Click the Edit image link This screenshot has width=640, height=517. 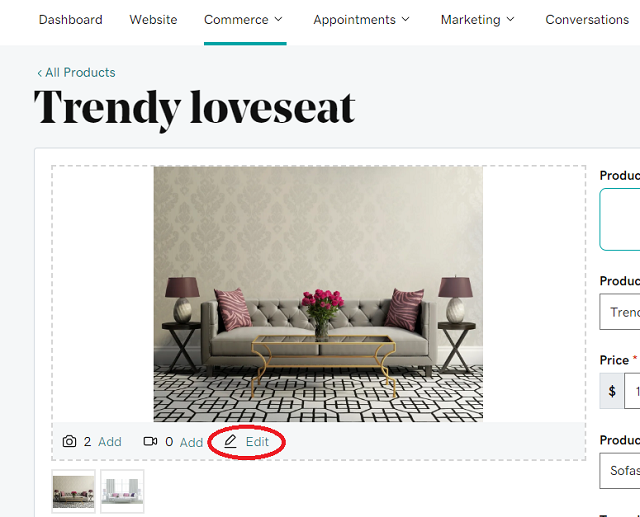257,442
